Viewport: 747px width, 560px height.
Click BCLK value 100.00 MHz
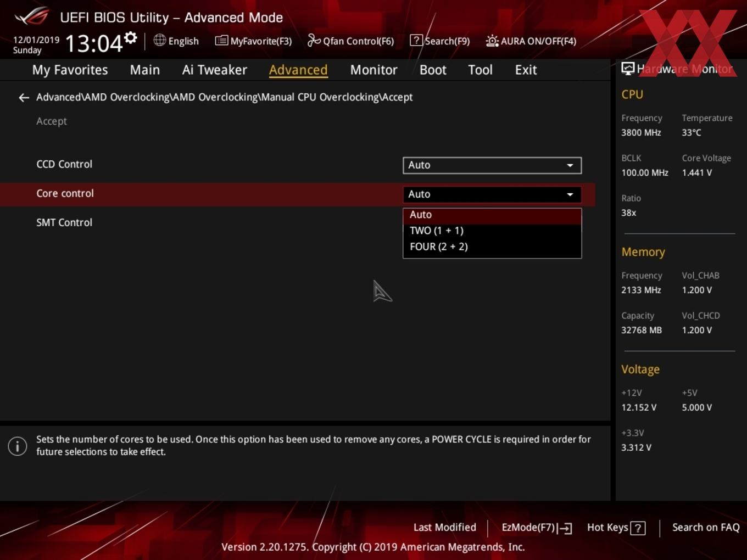click(645, 172)
